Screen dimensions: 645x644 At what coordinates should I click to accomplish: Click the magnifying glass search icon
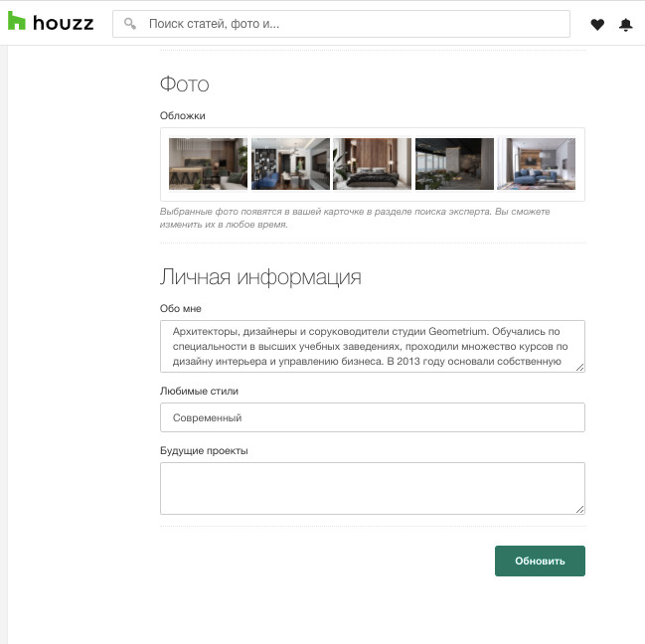(x=130, y=24)
